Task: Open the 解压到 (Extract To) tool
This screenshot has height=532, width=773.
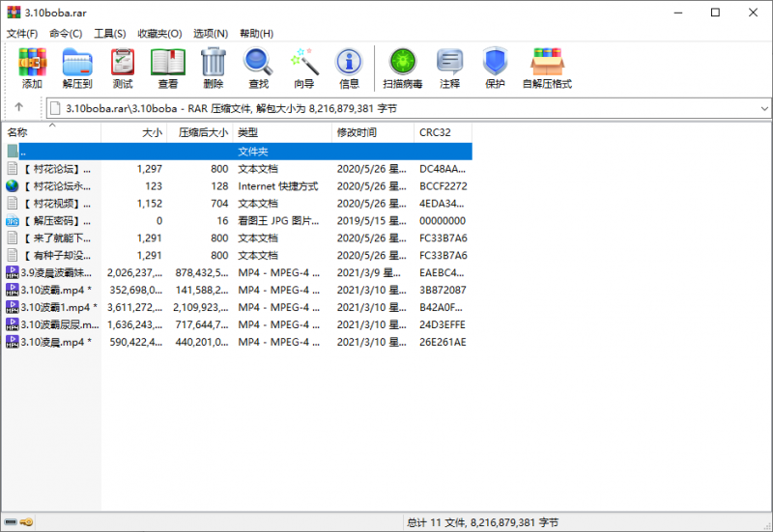Action: (76, 68)
